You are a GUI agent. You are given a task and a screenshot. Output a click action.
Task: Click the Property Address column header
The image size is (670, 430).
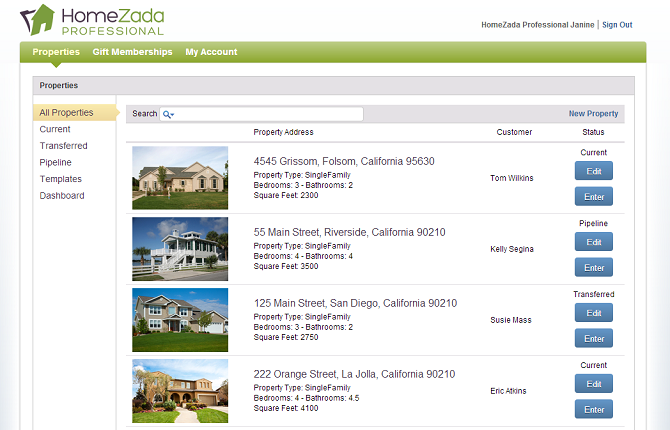point(283,132)
